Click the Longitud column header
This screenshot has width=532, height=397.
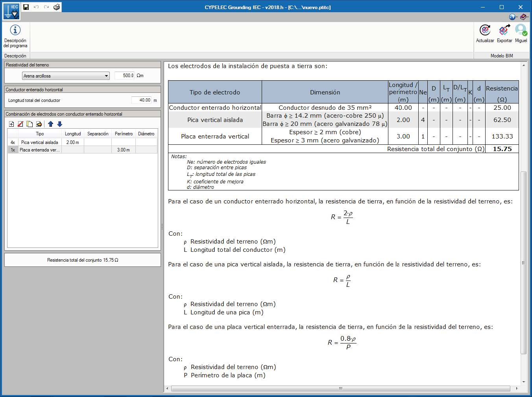pos(73,134)
